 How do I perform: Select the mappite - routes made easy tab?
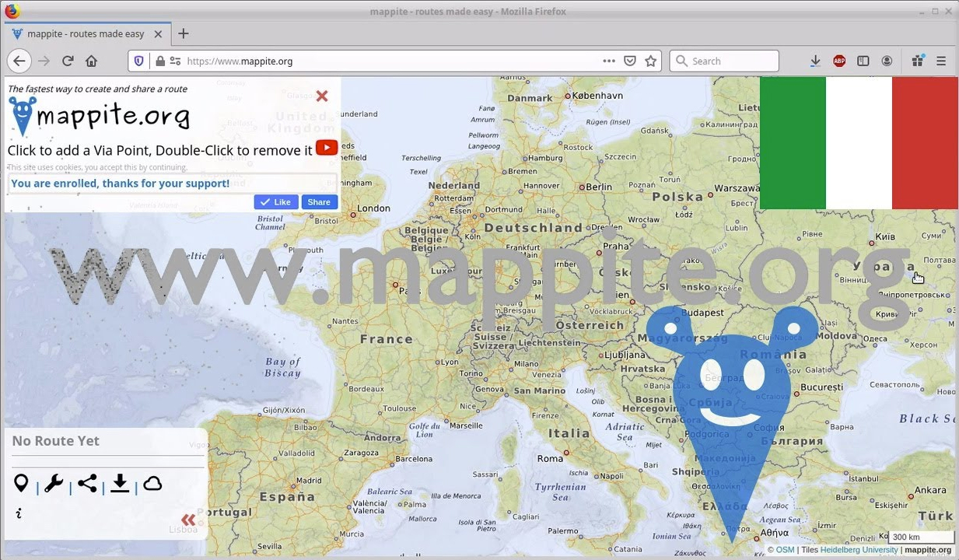[x=86, y=34]
